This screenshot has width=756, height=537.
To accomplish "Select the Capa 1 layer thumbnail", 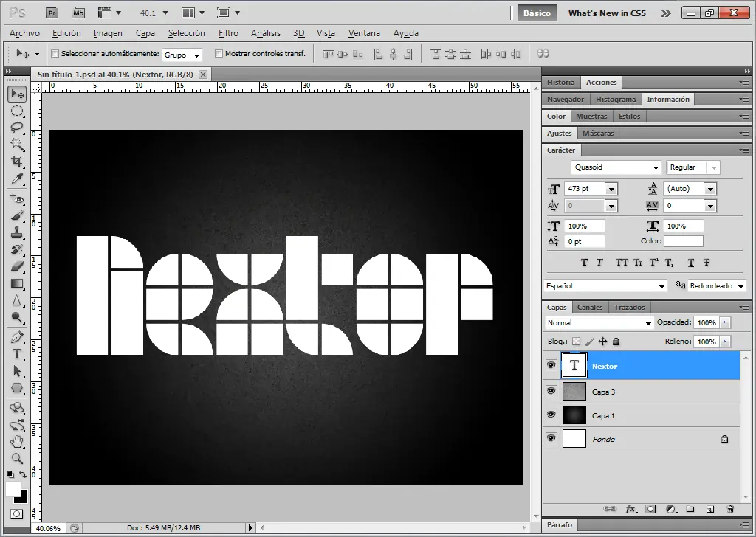I will click(574, 415).
